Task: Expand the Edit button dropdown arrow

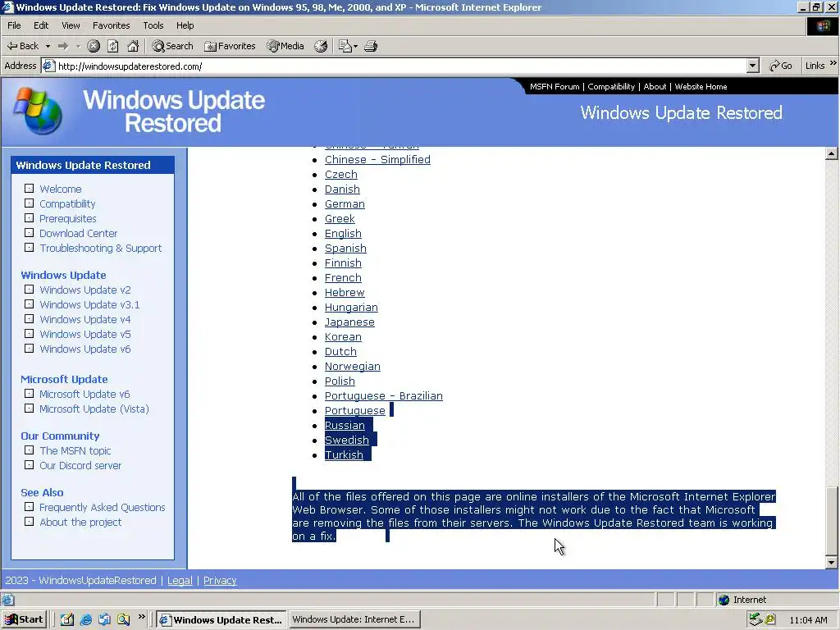Action: (355, 47)
